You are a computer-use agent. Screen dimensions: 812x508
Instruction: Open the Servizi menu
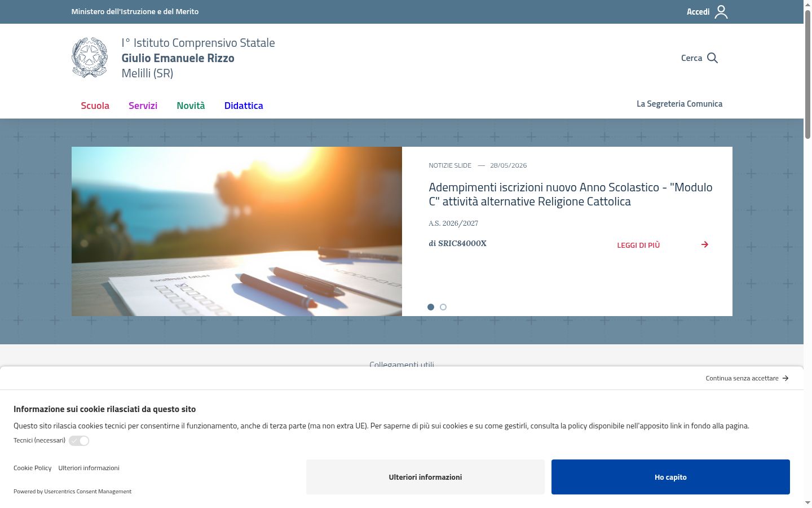[143, 106]
